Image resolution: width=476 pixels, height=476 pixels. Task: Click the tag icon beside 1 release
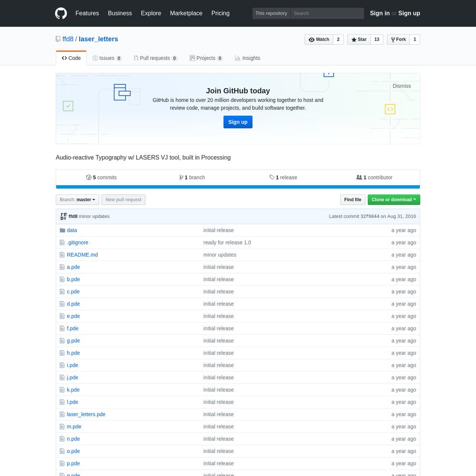(272, 177)
